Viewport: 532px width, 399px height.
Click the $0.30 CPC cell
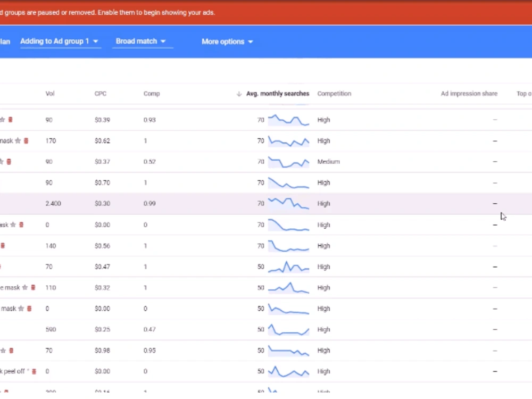(x=102, y=204)
